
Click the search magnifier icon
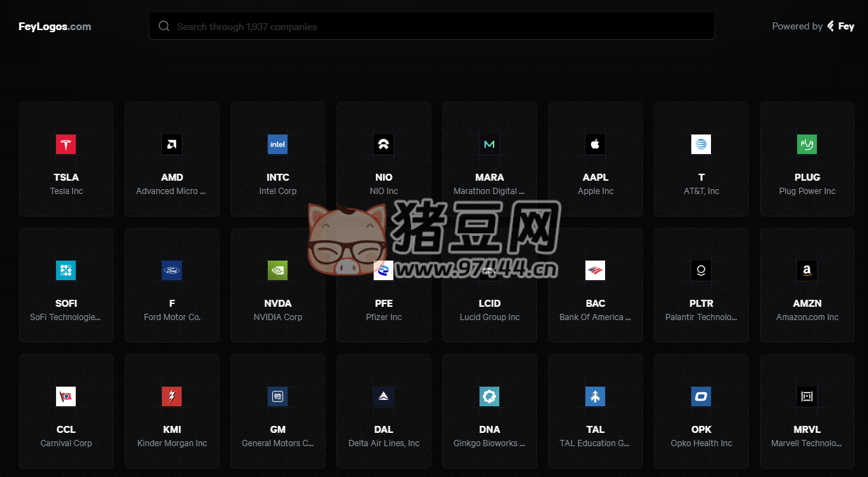[164, 27]
